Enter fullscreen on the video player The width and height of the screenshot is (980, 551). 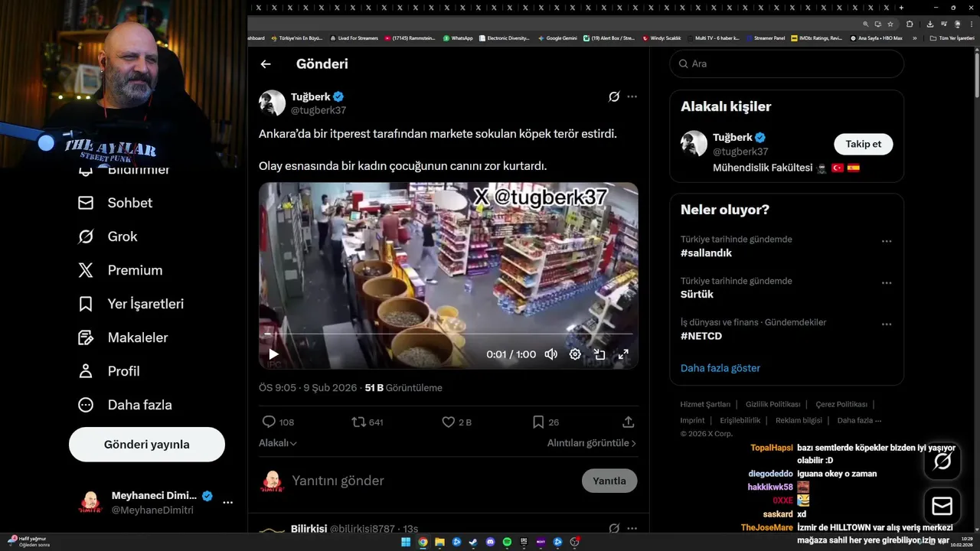623,354
